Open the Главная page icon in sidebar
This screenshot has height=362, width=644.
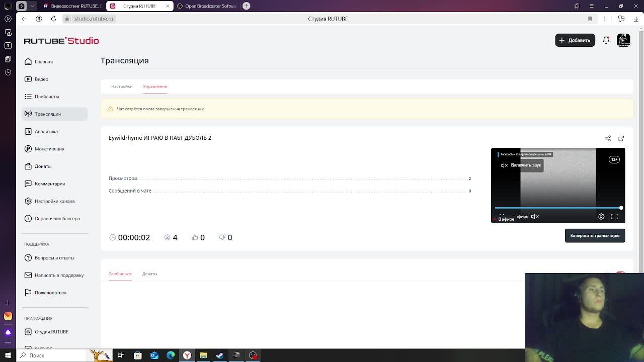click(28, 62)
